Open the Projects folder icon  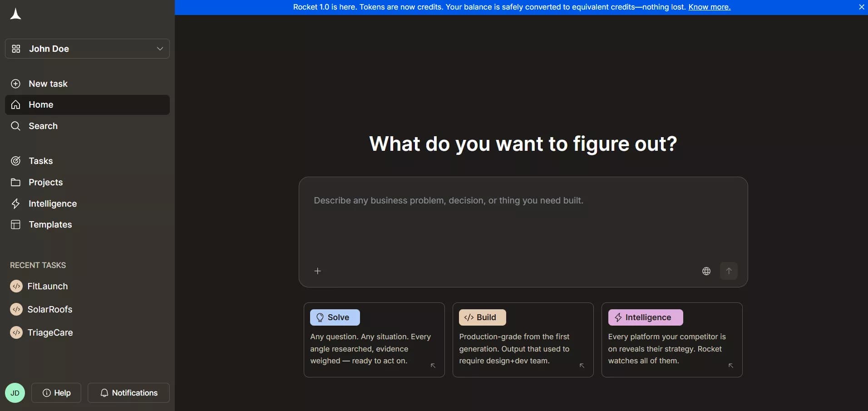16,183
